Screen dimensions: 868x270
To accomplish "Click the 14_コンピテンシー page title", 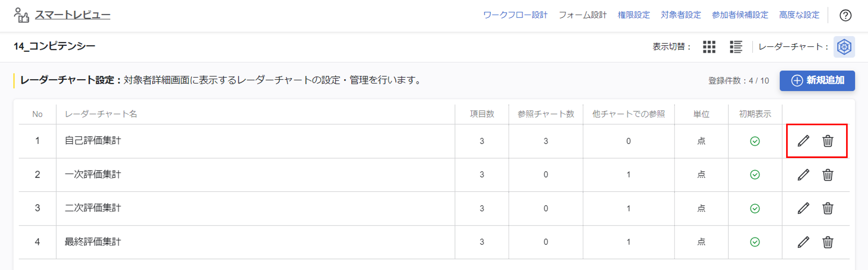I will coord(54,46).
